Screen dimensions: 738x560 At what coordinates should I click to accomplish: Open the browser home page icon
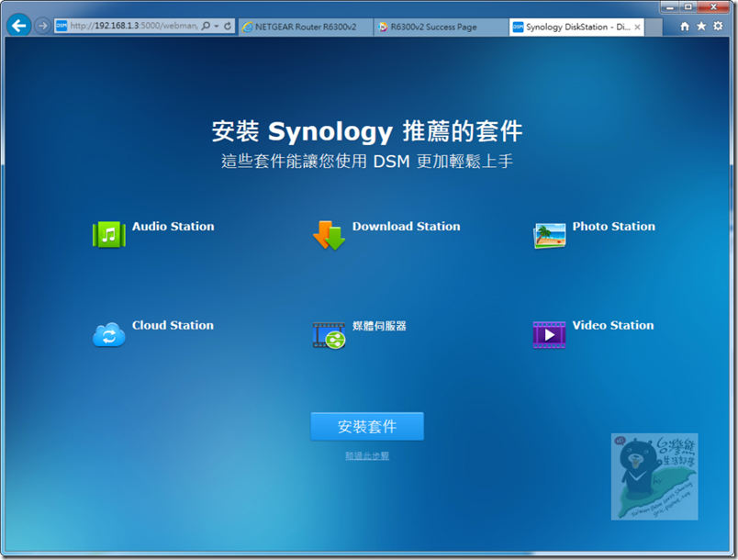(x=685, y=27)
